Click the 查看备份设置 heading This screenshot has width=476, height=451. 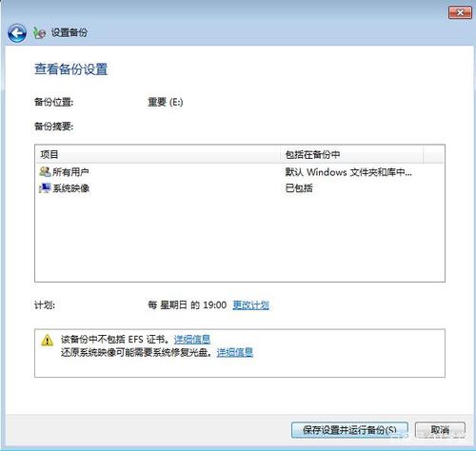pos(71,69)
